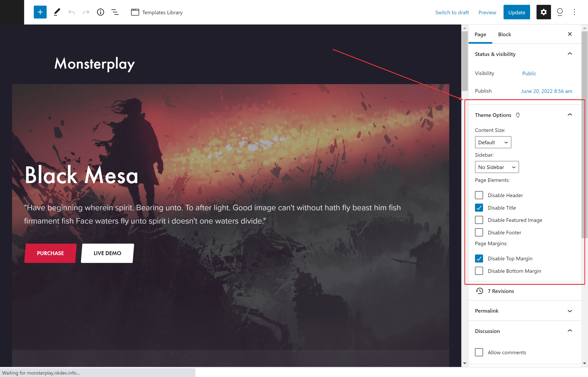The height and width of the screenshot is (377, 588).
Task: Open the list view outline
Action: [x=115, y=12]
